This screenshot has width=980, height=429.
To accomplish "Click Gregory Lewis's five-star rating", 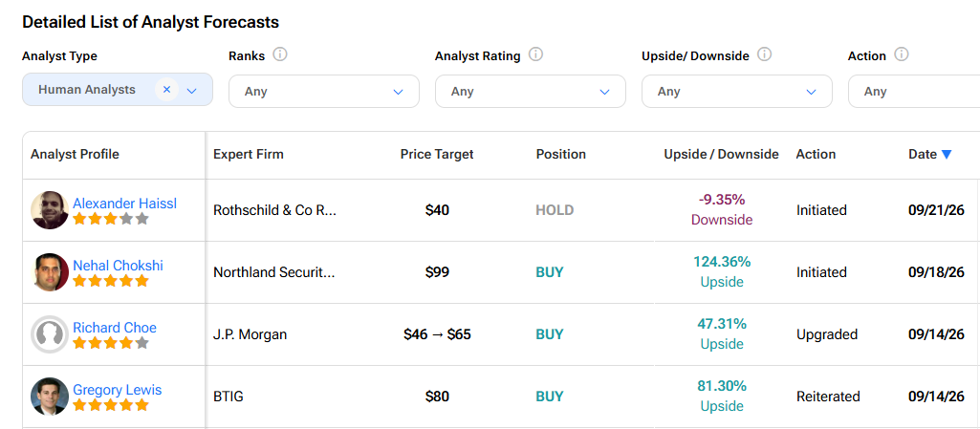I will pos(111,405).
